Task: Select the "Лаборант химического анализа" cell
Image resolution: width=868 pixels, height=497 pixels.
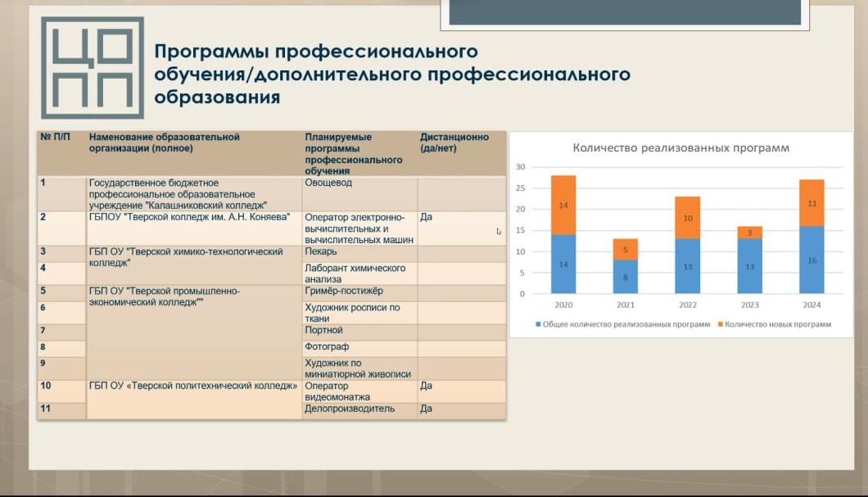Action: [355, 273]
